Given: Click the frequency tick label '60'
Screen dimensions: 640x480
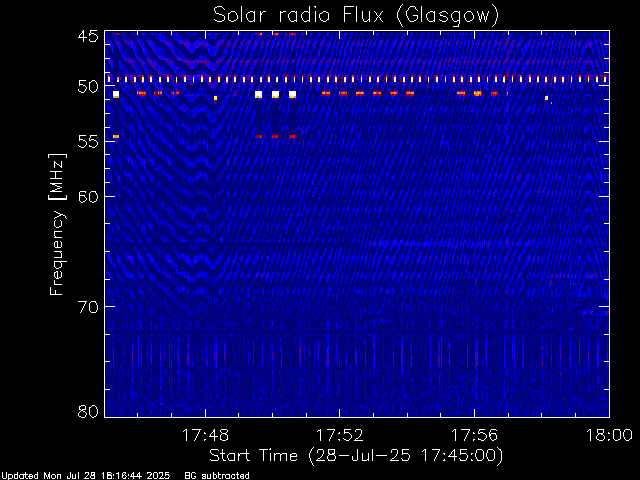Looking at the screenshot, I should point(88,197).
